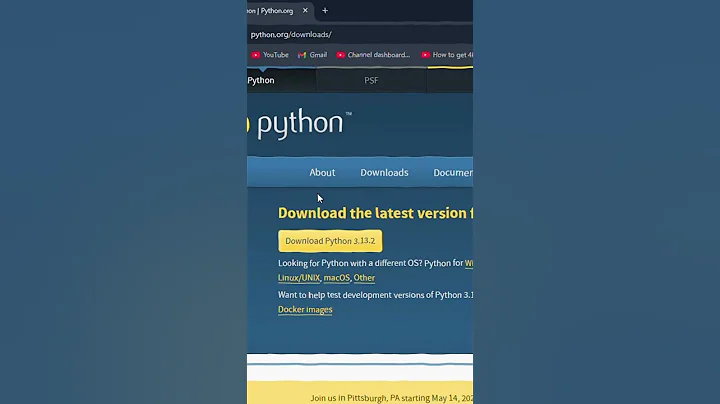Screen dimensions: 720x404
Task: Open the Documentation menu
Action: coord(453,173)
